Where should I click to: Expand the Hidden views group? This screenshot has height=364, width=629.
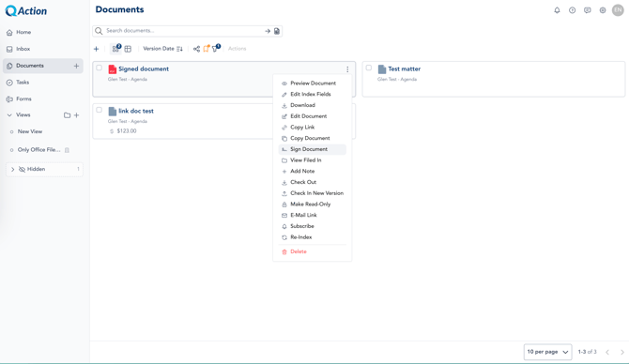click(13, 169)
